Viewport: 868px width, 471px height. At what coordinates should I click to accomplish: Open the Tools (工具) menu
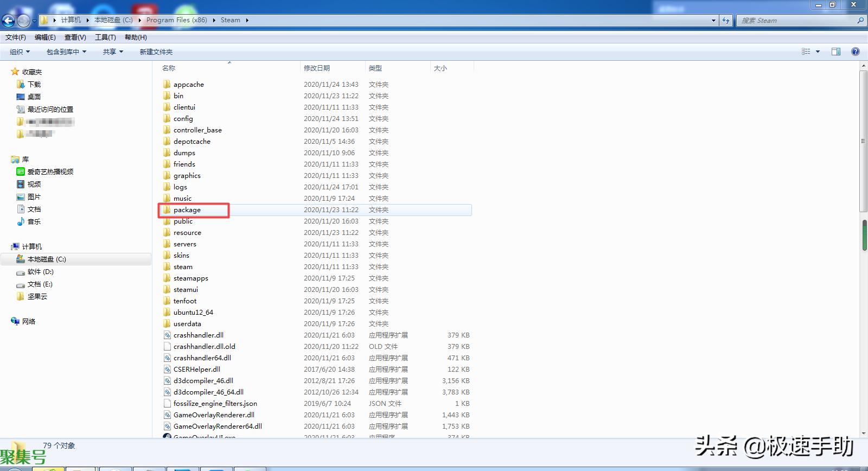click(105, 37)
